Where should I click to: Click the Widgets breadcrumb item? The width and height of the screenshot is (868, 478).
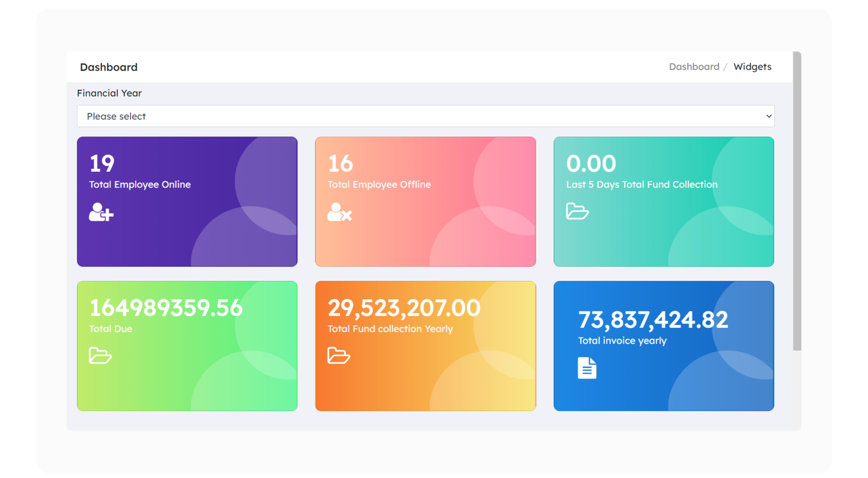point(752,67)
